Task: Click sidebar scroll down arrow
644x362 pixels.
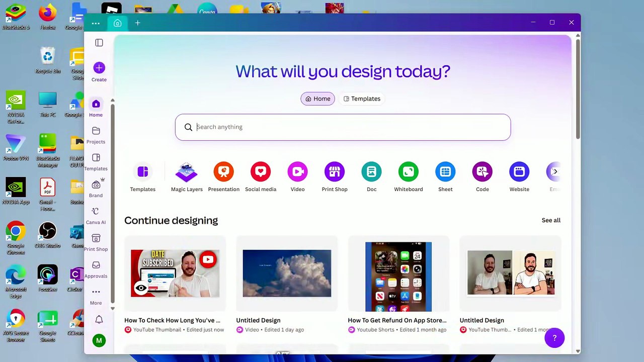Action: click(x=112, y=309)
